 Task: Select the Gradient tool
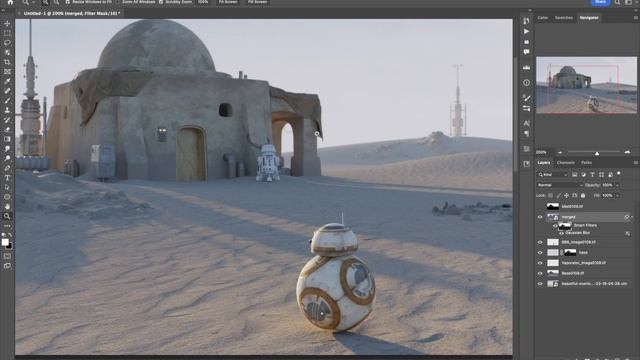coord(7,139)
